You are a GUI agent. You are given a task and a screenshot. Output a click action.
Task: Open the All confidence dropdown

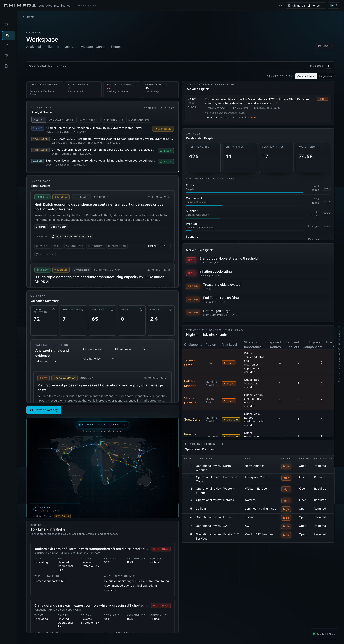pos(96,349)
